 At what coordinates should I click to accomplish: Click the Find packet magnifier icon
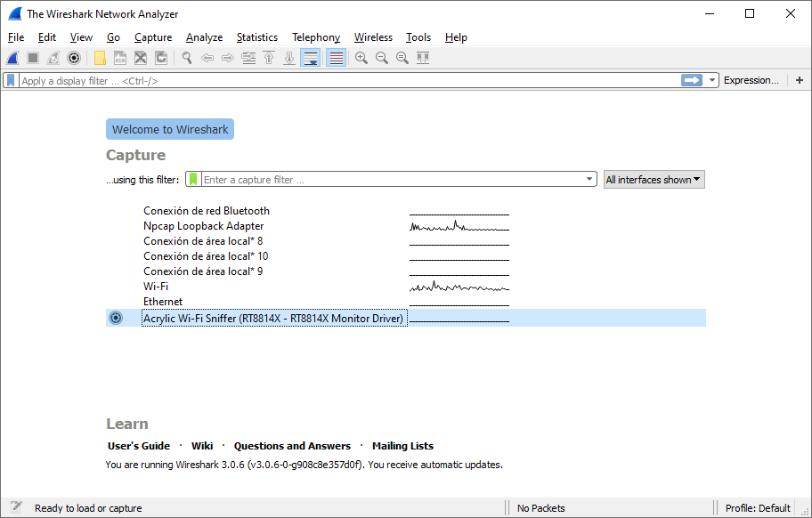(x=187, y=58)
